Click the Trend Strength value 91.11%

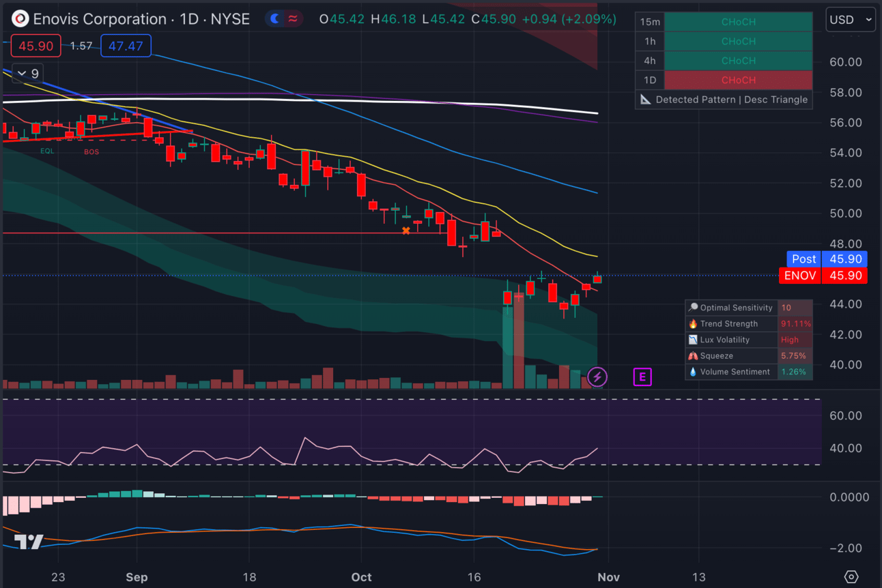[x=796, y=324]
